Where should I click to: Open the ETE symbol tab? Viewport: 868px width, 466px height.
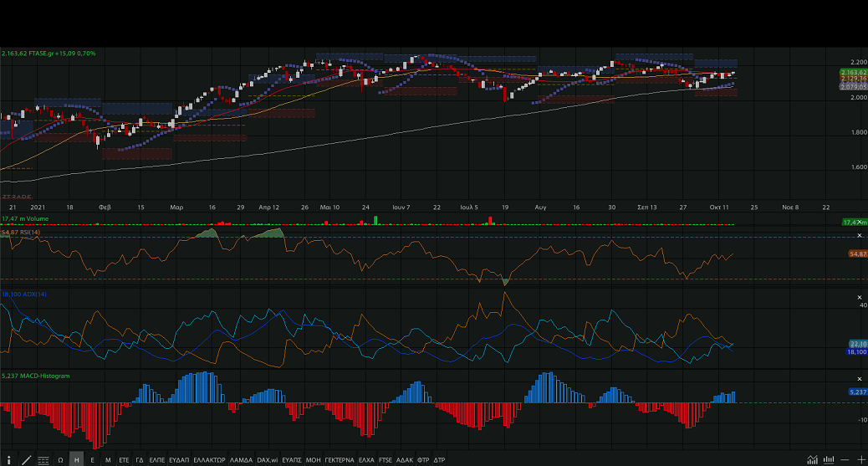click(124, 460)
